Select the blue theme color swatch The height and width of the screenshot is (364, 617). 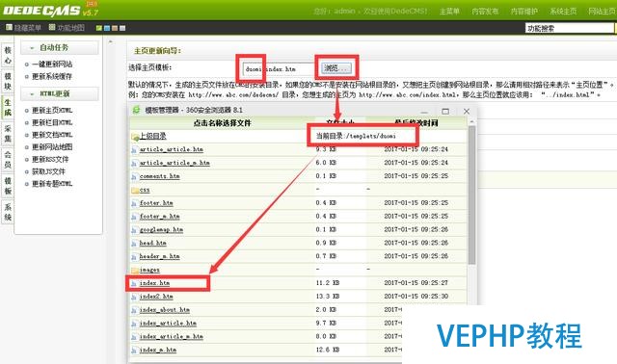click(x=107, y=28)
